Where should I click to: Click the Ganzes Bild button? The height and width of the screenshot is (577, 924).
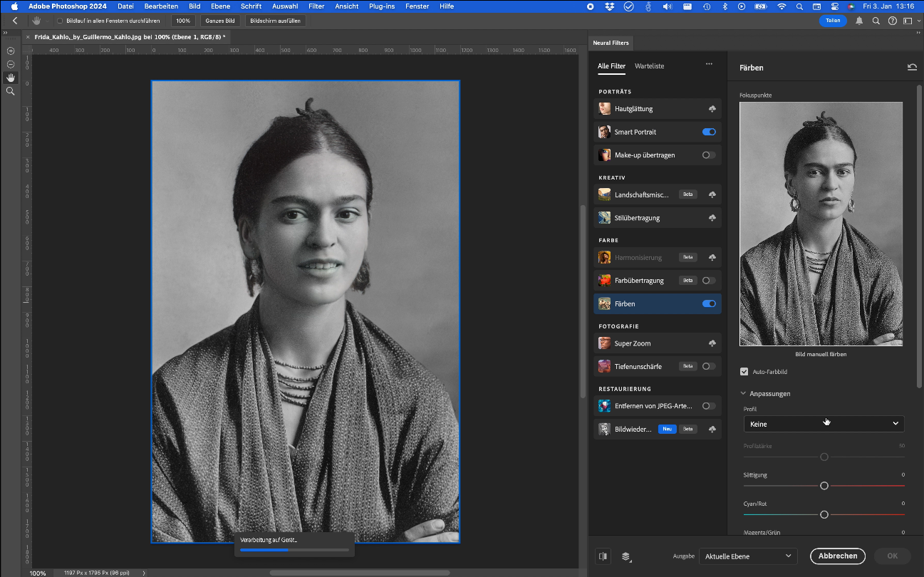coord(220,21)
